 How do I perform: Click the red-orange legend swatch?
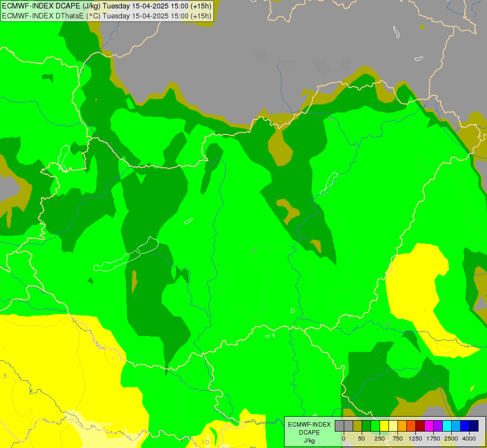click(x=411, y=426)
